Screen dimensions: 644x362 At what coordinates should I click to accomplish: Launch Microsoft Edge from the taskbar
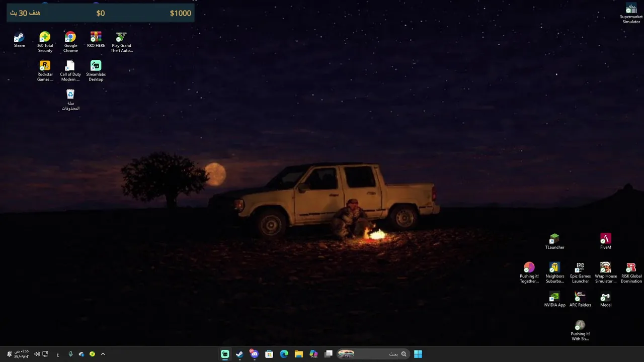coord(284,354)
